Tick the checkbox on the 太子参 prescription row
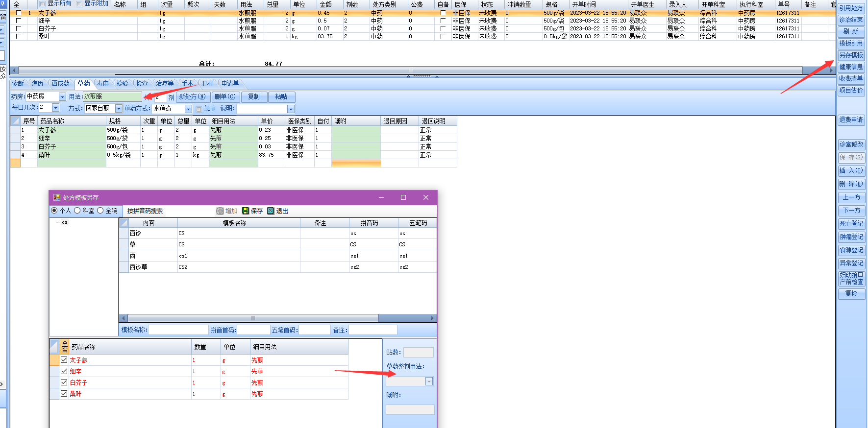This screenshot has width=868, height=428. (19, 13)
